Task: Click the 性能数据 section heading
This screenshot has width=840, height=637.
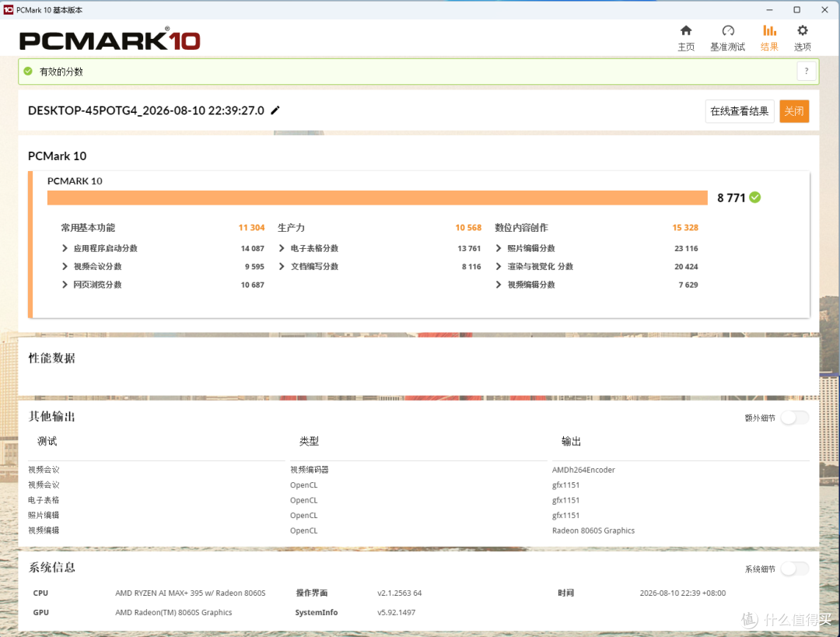Action: pyautogui.click(x=51, y=358)
